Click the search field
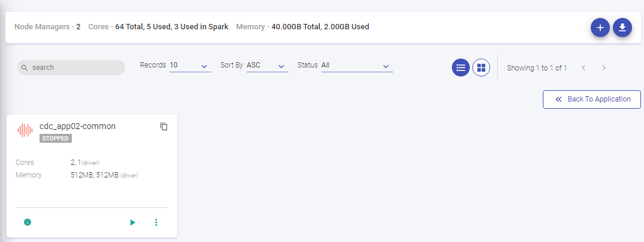The height and width of the screenshot is (242, 644). pyautogui.click(x=71, y=68)
